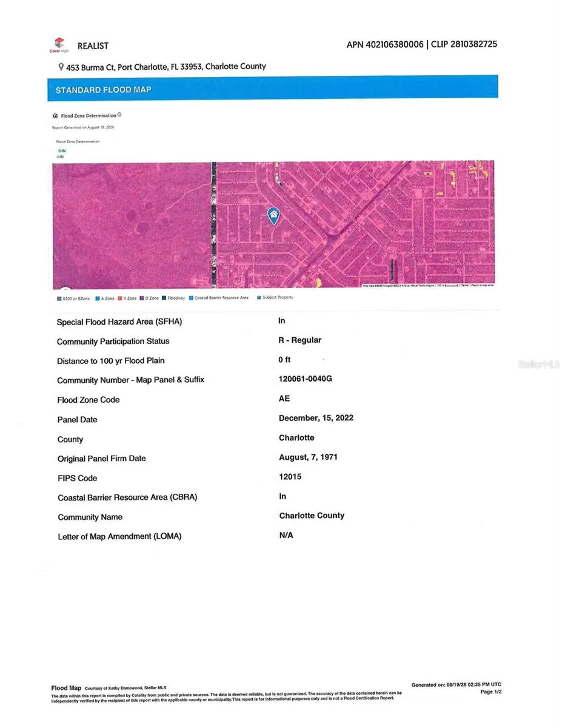Click the Coastal Barrier Resource Area legend swatch
562x728 pixels.
(191, 298)
